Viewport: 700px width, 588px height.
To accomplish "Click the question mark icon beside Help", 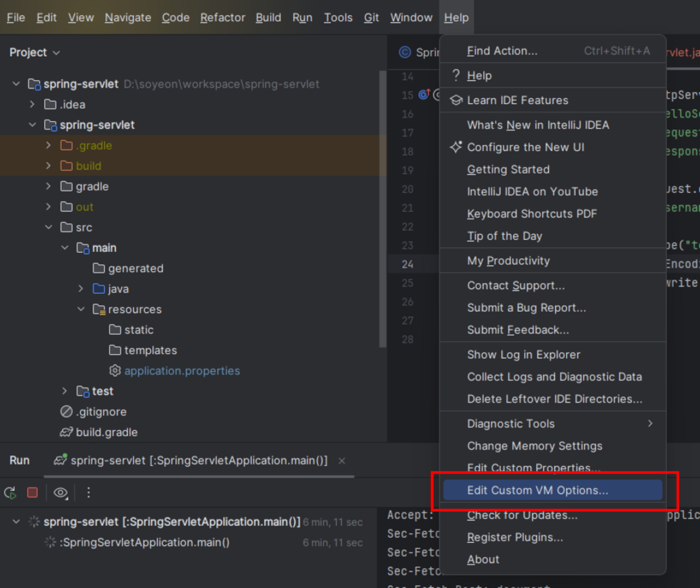I will 456,75.
